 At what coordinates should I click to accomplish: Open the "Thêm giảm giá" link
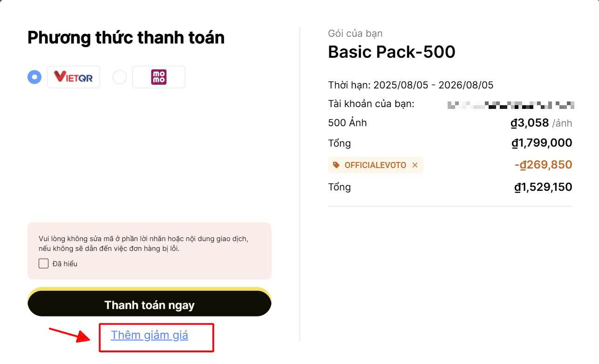click(150, 335)
